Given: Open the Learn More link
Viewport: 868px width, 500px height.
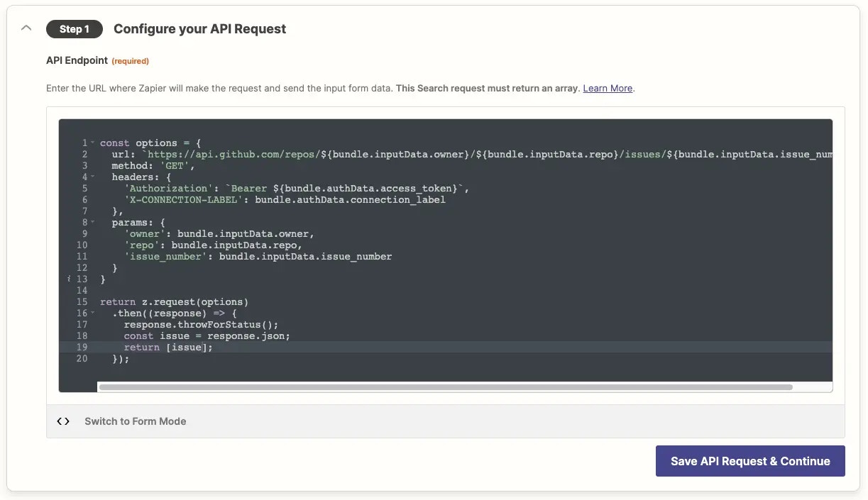Looking at the screenshot, I should 608,89.
